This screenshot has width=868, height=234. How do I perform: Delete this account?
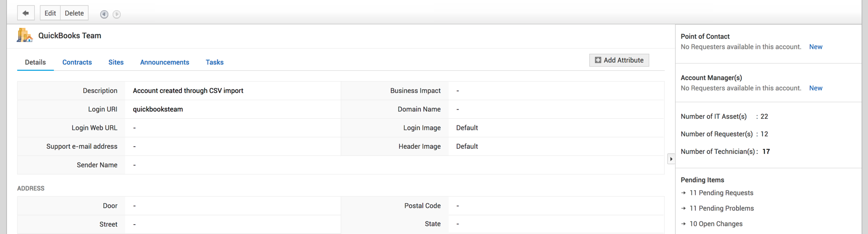[74, 13]
